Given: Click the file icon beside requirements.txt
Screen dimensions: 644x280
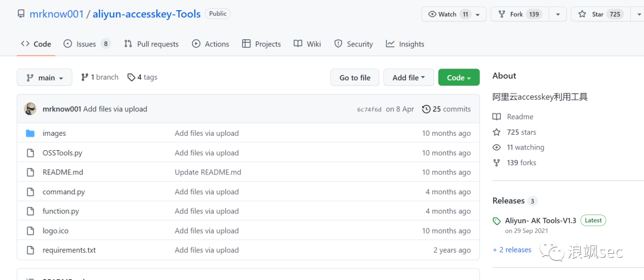Looking at the screenshot, I should click(x=30, y=250).
